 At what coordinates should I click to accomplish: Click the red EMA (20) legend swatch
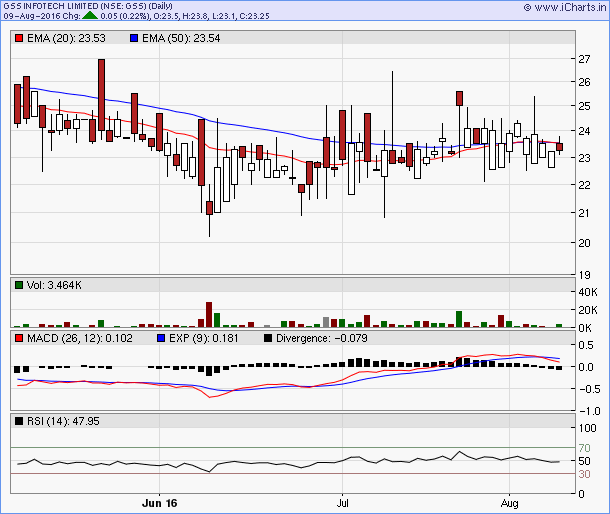coord(19,38)
